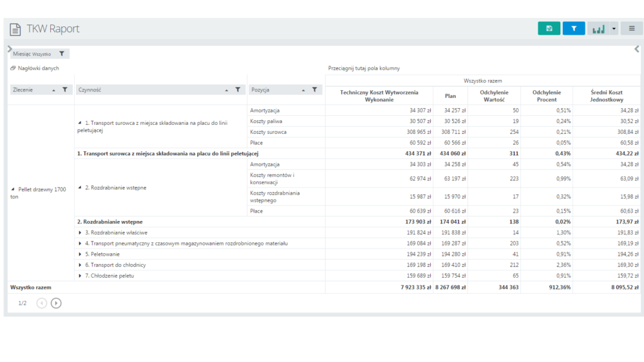This screenshot has width=644, height=362.
Task: Open the chart type dropdown arrow
Action: coord(614,29)
